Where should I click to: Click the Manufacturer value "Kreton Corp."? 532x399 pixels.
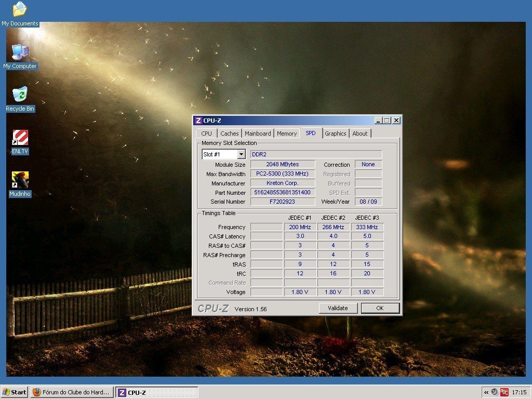[x=283, y=183]
